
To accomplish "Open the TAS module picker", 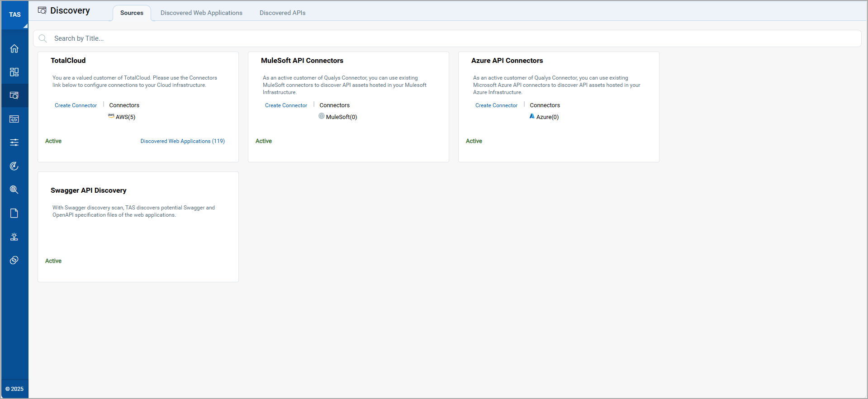I will [14, 14].
